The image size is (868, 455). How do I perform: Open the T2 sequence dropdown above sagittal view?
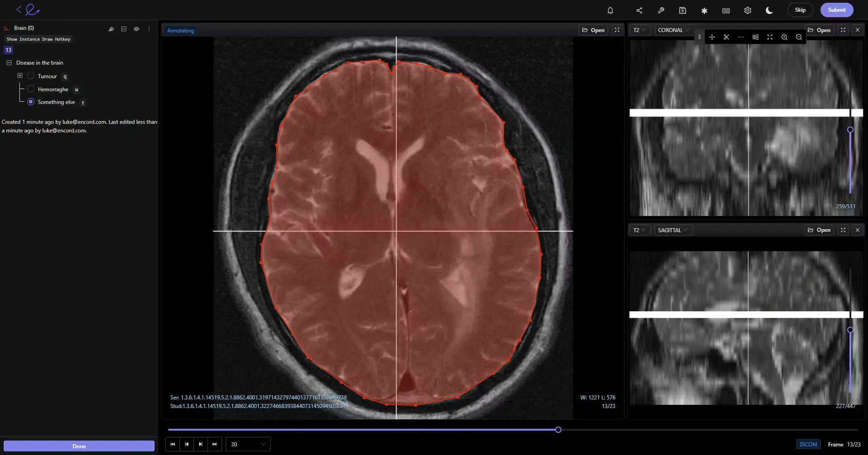639,230
